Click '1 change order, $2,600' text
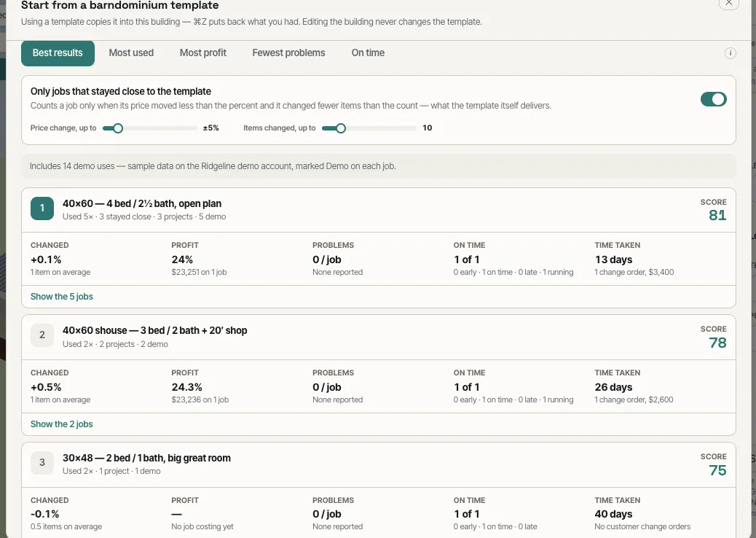The height and width of the screenshot is (538, 756). click(634, 399)
